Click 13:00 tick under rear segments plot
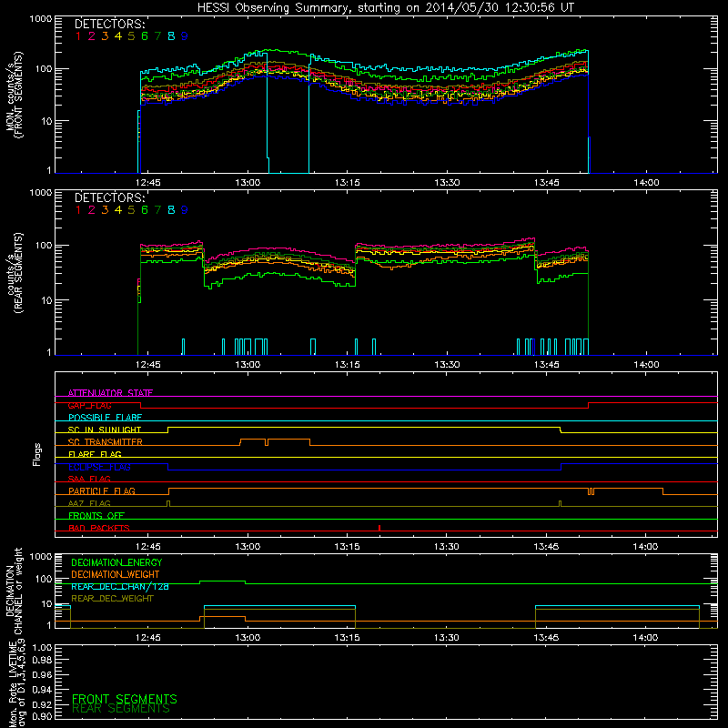The width and height of the screenshot is (728, 728). tap(248, 365)
